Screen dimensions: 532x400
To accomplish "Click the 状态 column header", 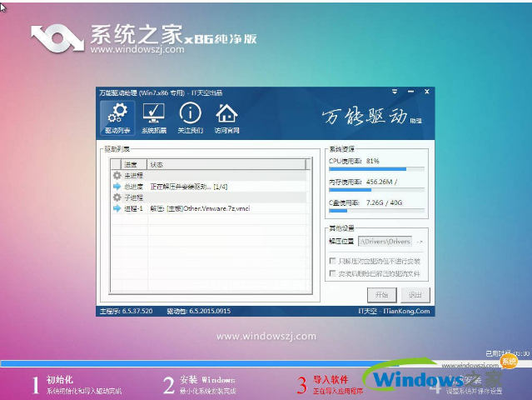I will coord(226,165).
